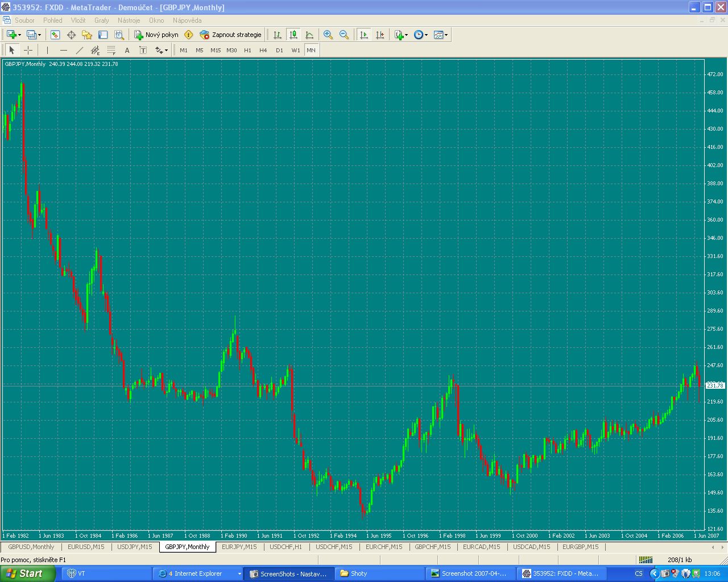Open the chart profiles icon
This screenshot has height=582, width=728.
pyautogui.click(x=31, y=35)
